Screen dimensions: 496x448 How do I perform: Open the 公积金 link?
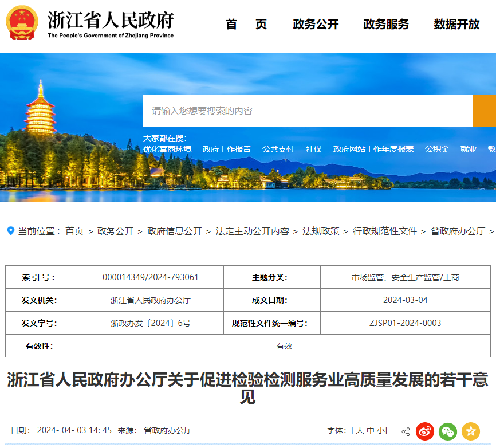tap(436, 148)
